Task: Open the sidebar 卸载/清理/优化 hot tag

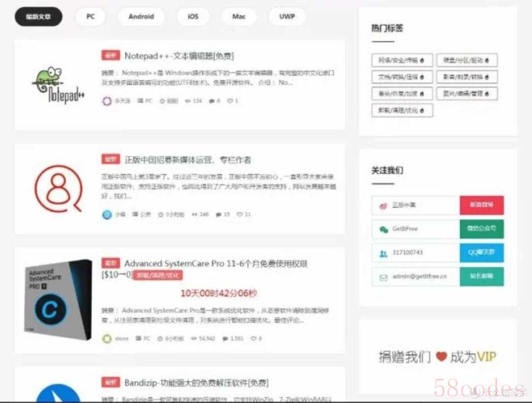Action: (x=402, y=111)
